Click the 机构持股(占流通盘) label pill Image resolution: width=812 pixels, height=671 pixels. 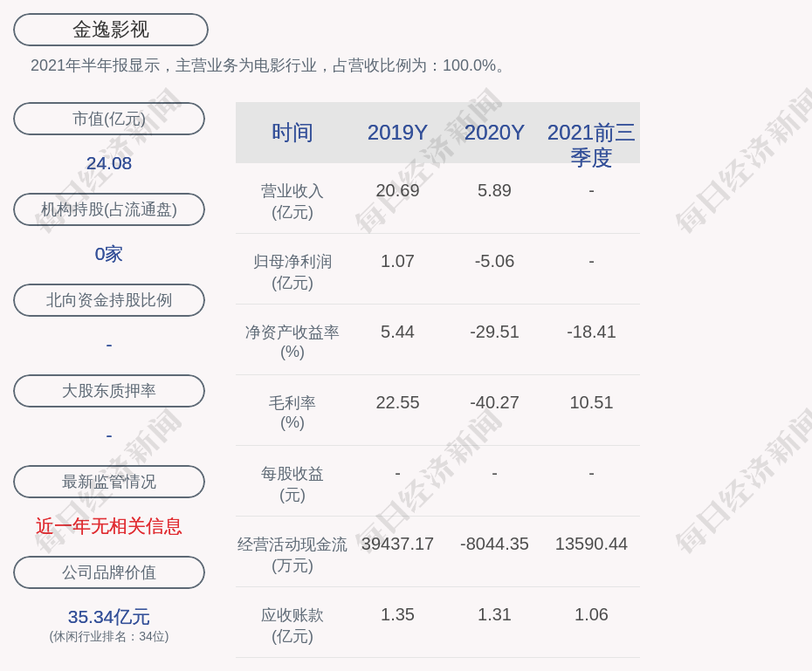[109, 209]
